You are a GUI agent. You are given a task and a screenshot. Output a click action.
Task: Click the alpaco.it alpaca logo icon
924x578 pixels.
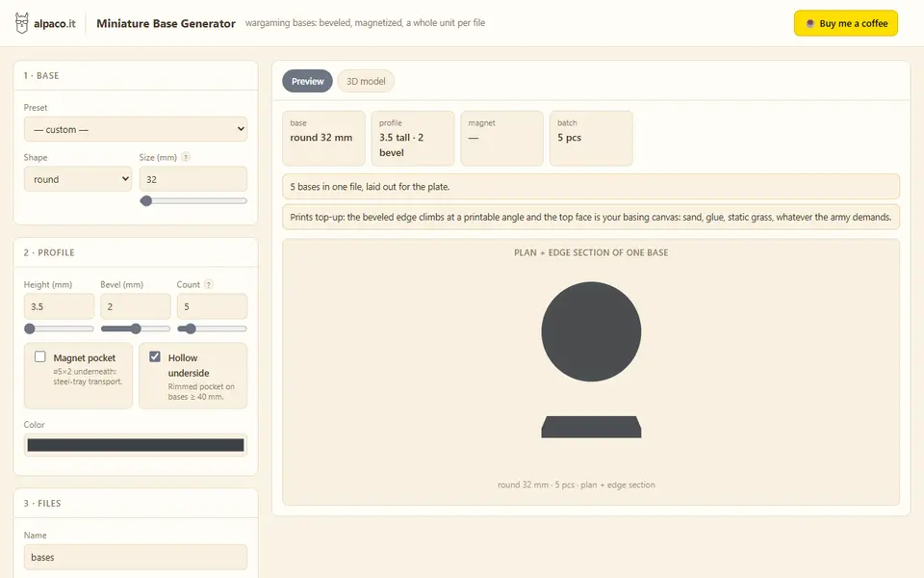coord(22,23)
